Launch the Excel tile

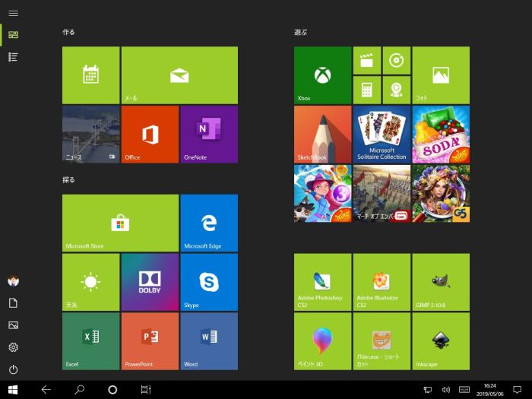tap(90, 341)
